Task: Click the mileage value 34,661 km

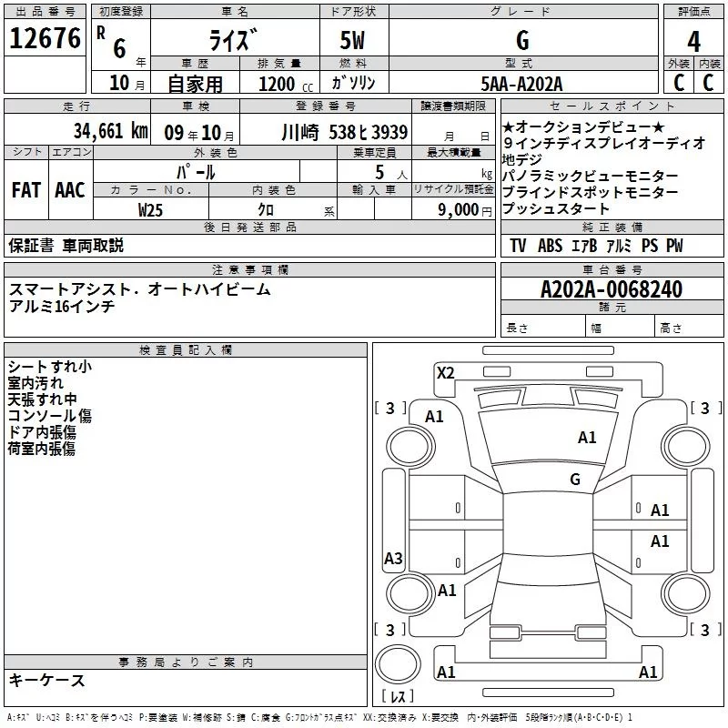Action: [110, 131]
